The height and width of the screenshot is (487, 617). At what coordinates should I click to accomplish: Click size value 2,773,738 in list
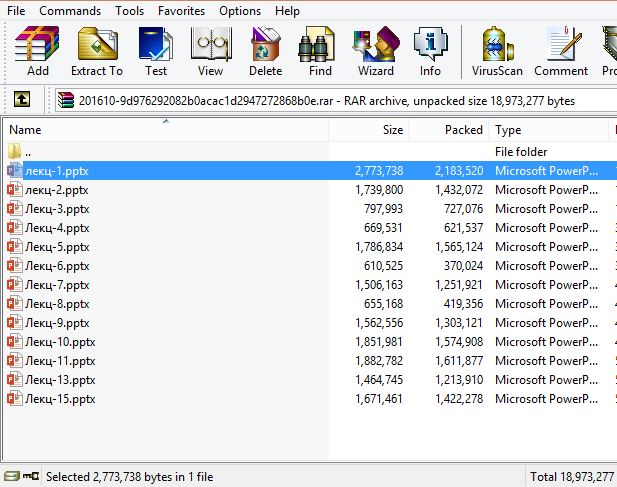pos(379,171)
